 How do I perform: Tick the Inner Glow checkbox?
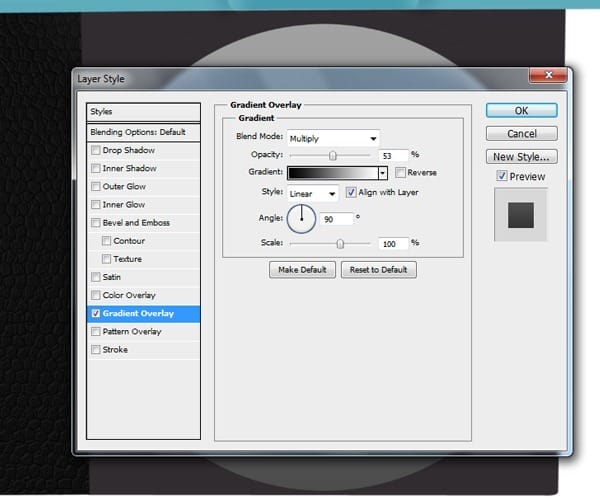[x=96, y=205]
